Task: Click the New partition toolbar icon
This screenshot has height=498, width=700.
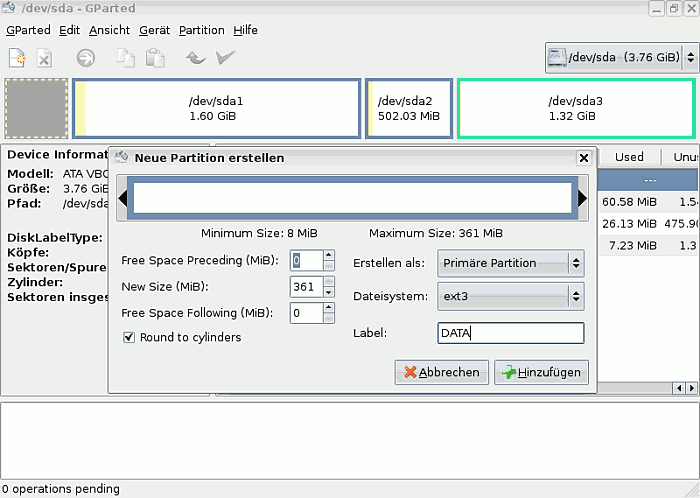Action: (x=17, y=58)
